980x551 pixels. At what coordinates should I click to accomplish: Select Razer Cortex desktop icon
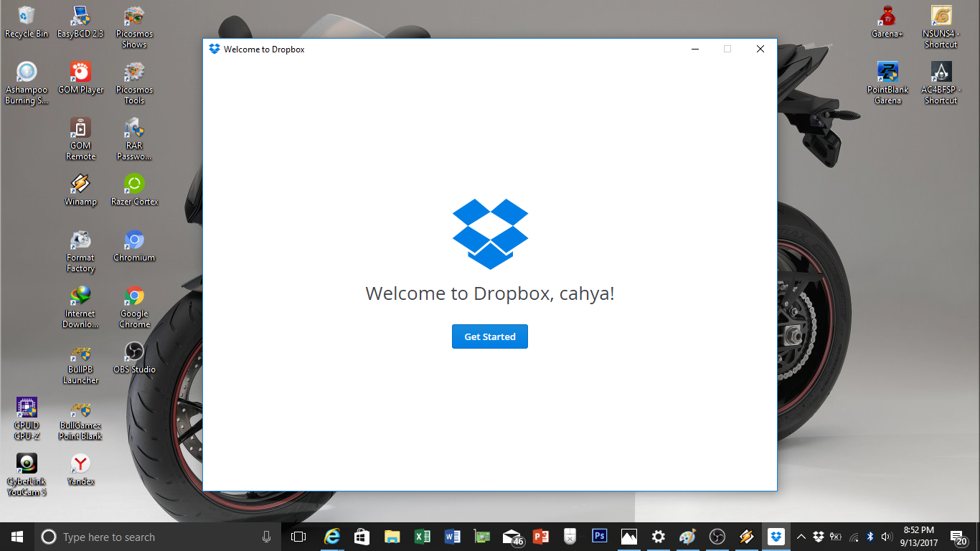(134, 189)
